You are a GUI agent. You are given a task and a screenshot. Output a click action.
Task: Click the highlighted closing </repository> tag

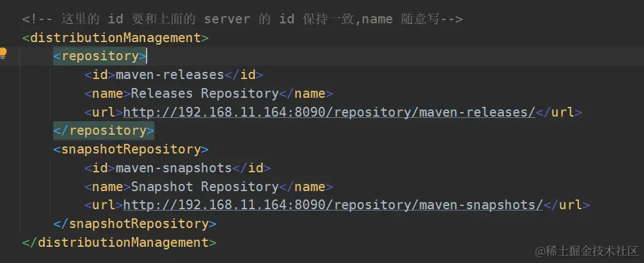(104, 130)
